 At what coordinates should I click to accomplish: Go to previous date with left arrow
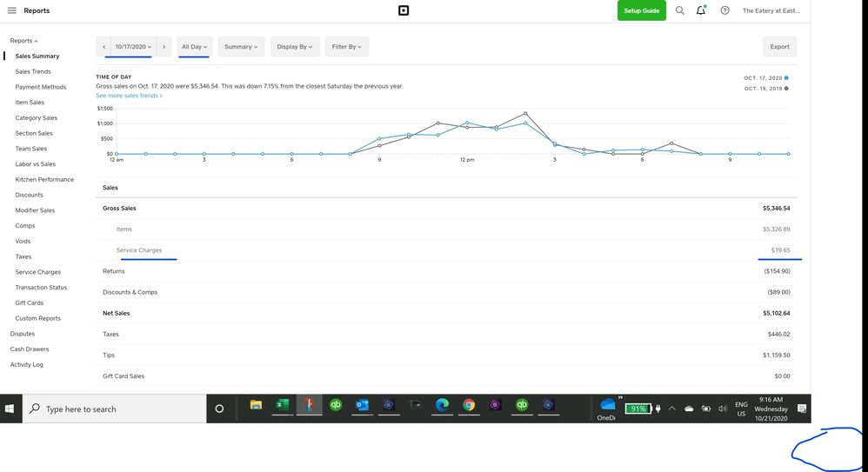(103, 47)
